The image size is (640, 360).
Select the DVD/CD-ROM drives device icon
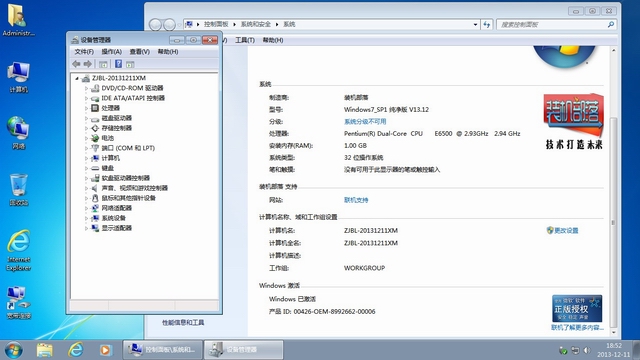point(95,88)
